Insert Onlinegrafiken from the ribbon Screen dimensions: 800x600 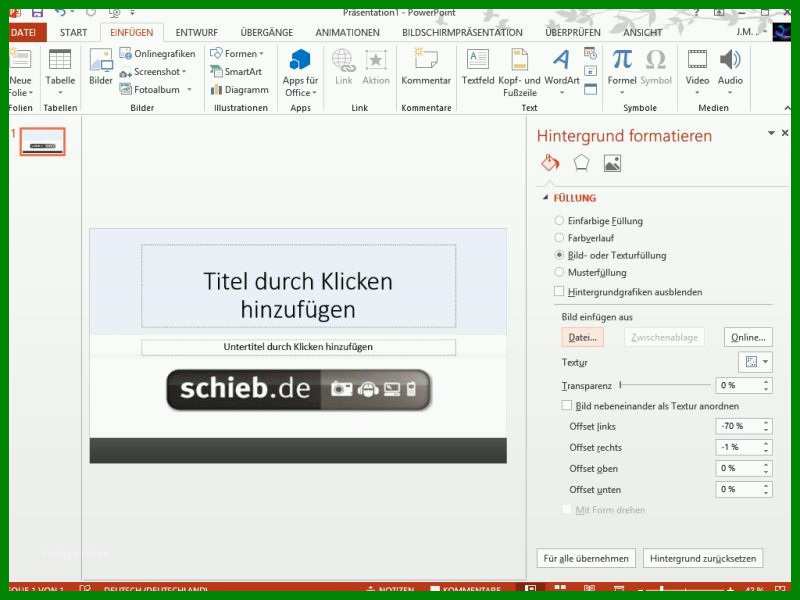pyautogui.click(x=157, y=54)
